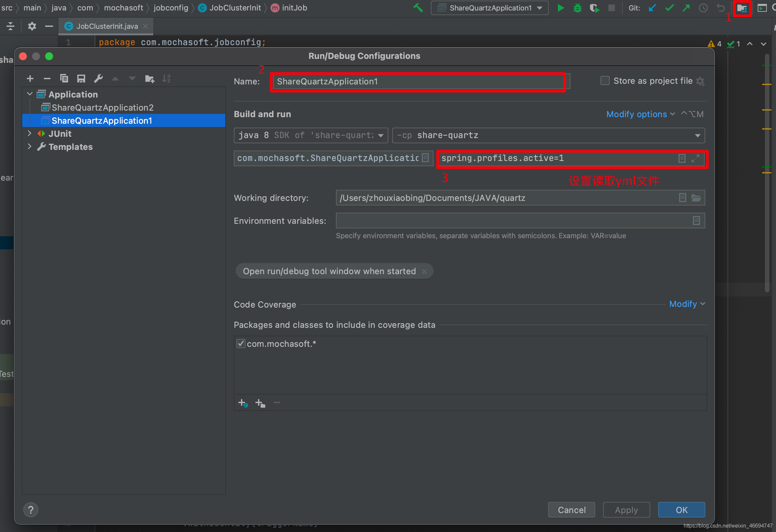Uncheck com.mochasoft.* coverage package checkbox
Image resolution: width=776 pixels, height=532 pixels.
[241, 344]
